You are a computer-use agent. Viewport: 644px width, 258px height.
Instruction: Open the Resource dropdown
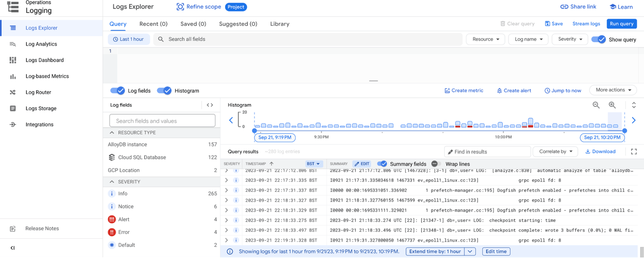[x=486, y=39]
